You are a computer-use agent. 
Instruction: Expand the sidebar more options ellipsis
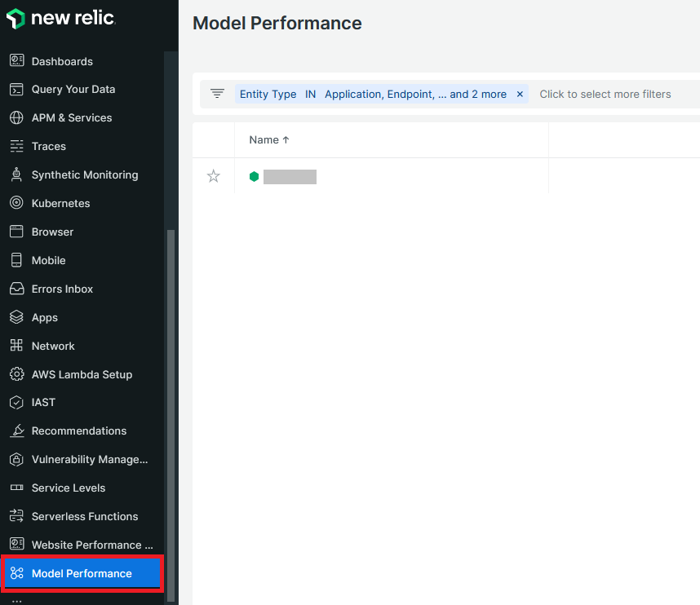[x=16, y=601]
